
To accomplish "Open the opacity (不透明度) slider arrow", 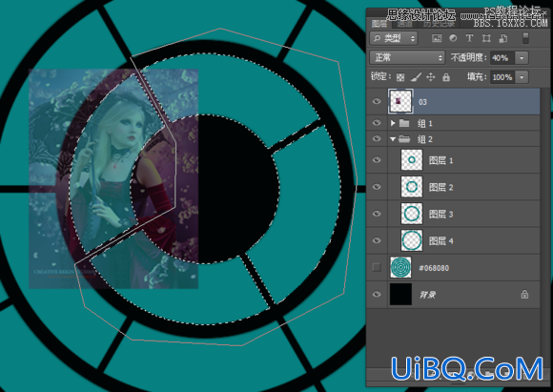I will [522, 57].
